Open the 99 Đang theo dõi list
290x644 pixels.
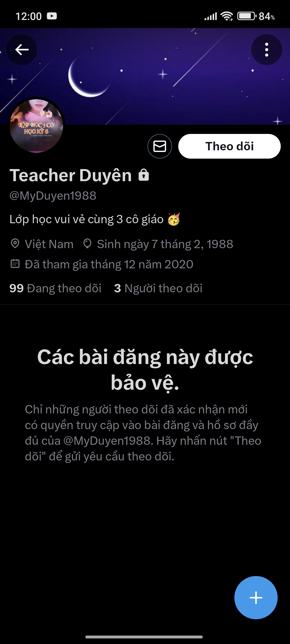point(55,288)
